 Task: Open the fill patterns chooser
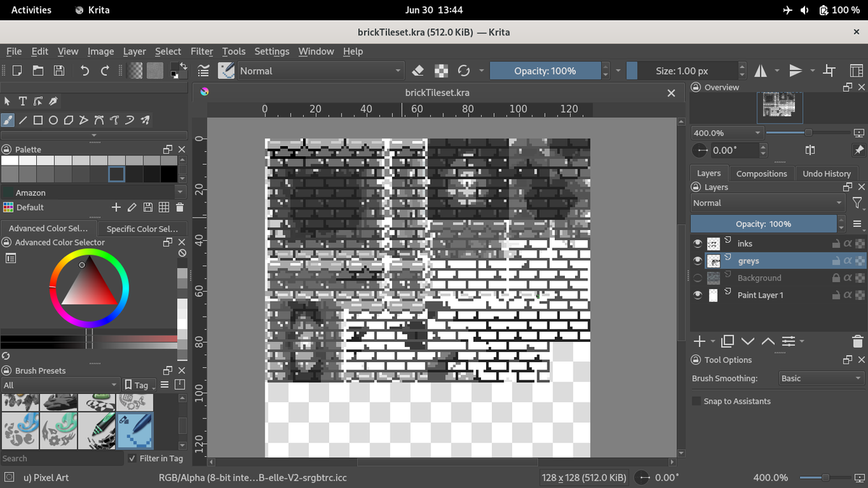155,71
